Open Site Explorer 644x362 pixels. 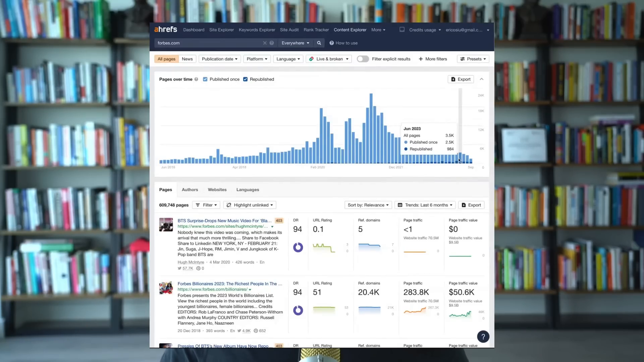221,30
